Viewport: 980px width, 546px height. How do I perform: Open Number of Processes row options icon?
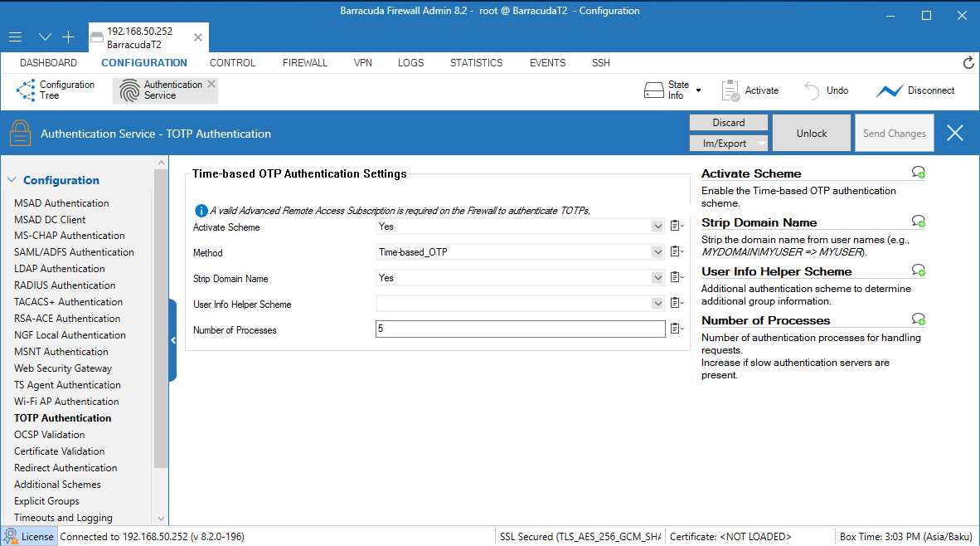(x=677, y=329)
